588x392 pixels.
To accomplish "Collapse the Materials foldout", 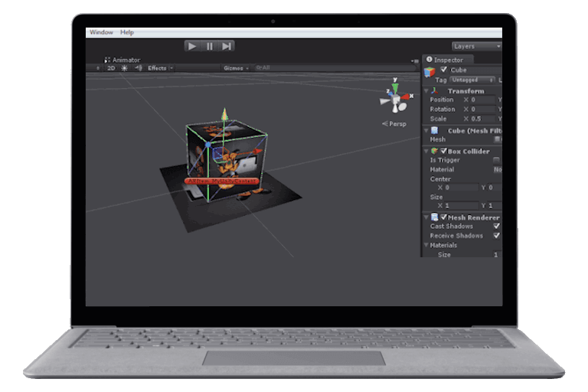I will [x=426, y=245].
